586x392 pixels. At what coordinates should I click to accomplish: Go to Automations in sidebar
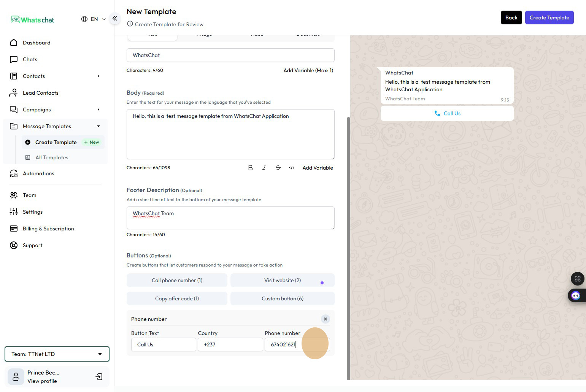click(38, 173)
